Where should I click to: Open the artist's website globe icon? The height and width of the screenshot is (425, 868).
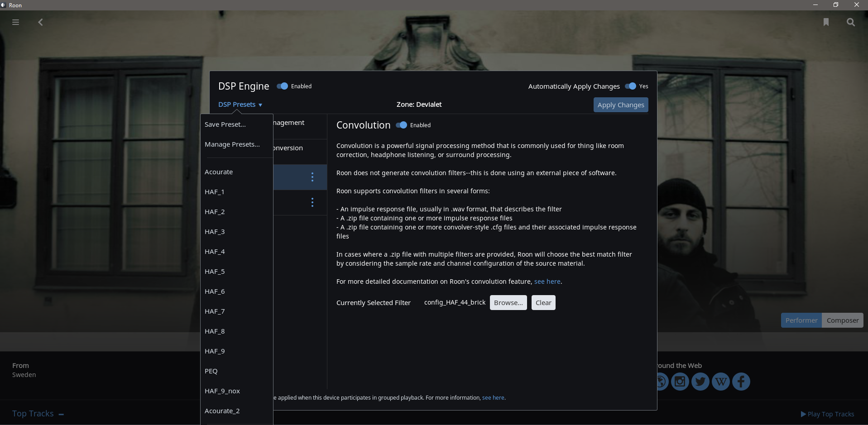662,382
